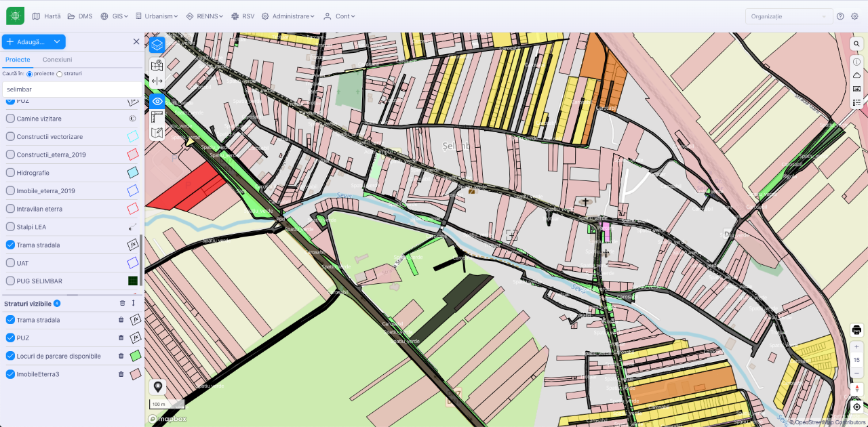
Task: Close the layers side panel
Action: pyautogui.click(x=136, y=42)
